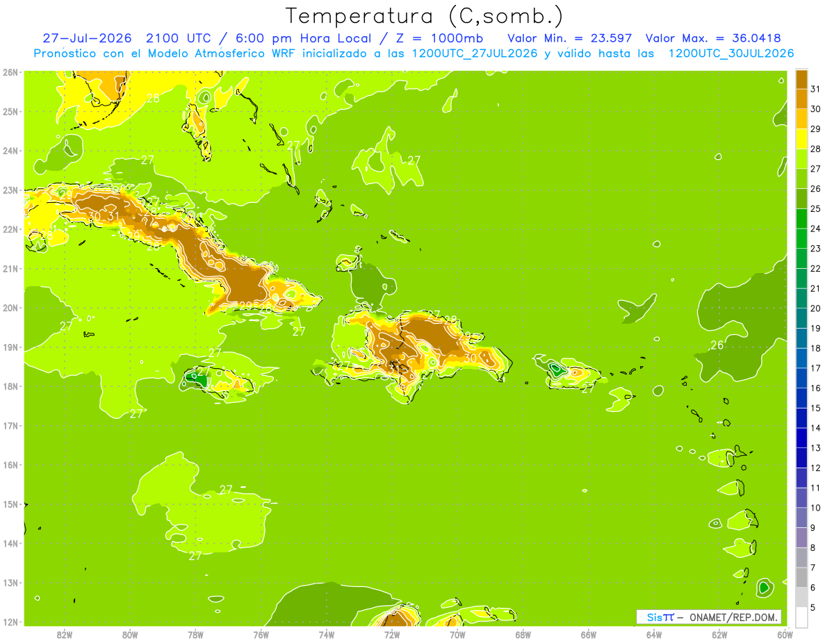Image resolution: width=834 pixels, height=644 pixels.
Task: Click the colorbar segment between 30 and 31
Action: pyautogui.click(x=801, y=99)
